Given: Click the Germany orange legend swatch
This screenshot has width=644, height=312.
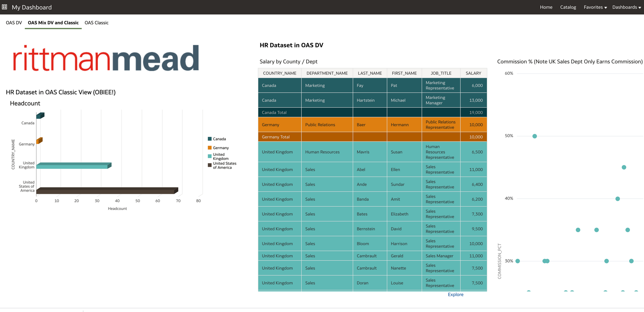Looking at the screenshot, I should 210,148.
